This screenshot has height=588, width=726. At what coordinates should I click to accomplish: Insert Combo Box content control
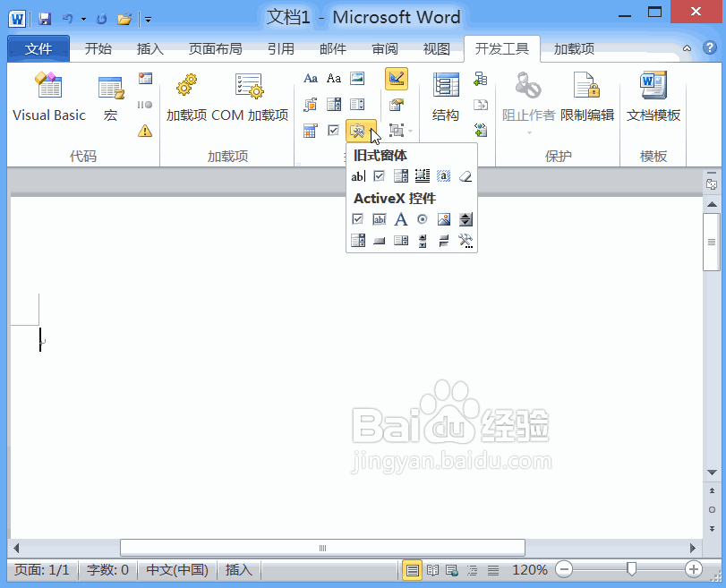(334, 105)
